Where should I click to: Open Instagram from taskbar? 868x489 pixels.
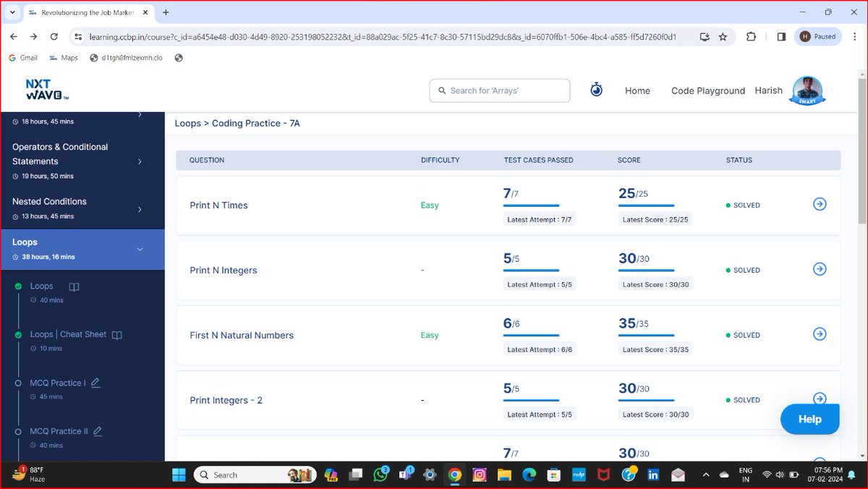479,475
